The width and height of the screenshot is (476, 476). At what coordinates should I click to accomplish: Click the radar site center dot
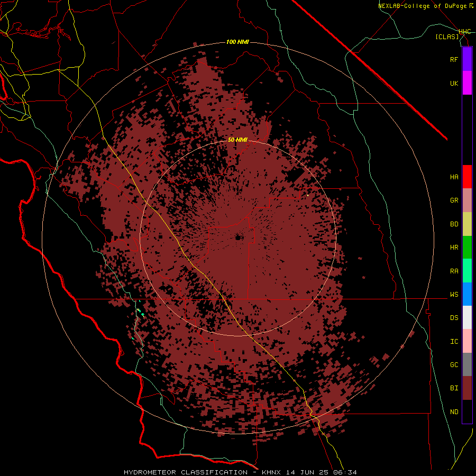[x=237, y=237]
